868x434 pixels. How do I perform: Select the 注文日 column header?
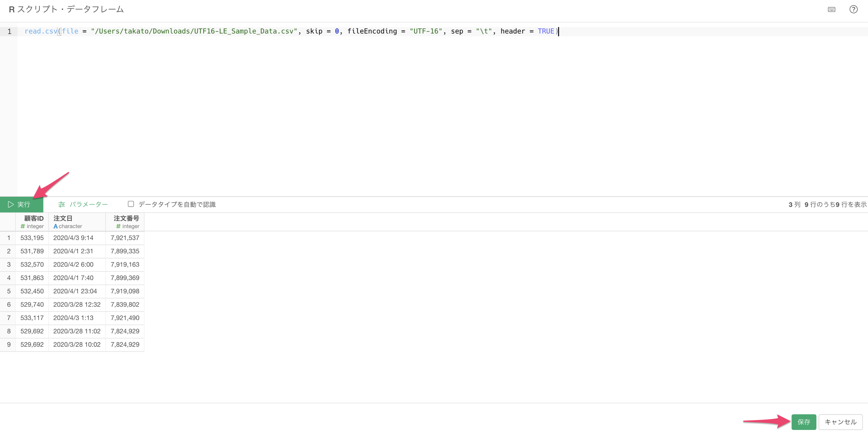point(63,218)
